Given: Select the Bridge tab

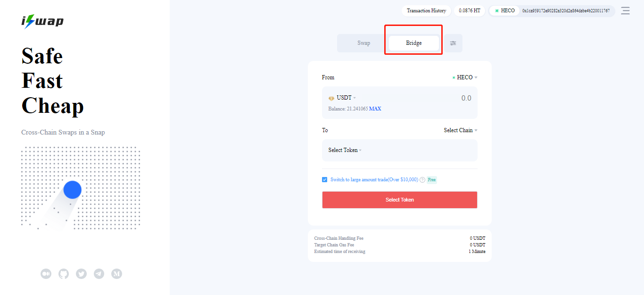Looking at the screenshot, I should click(x=414, y=43).
